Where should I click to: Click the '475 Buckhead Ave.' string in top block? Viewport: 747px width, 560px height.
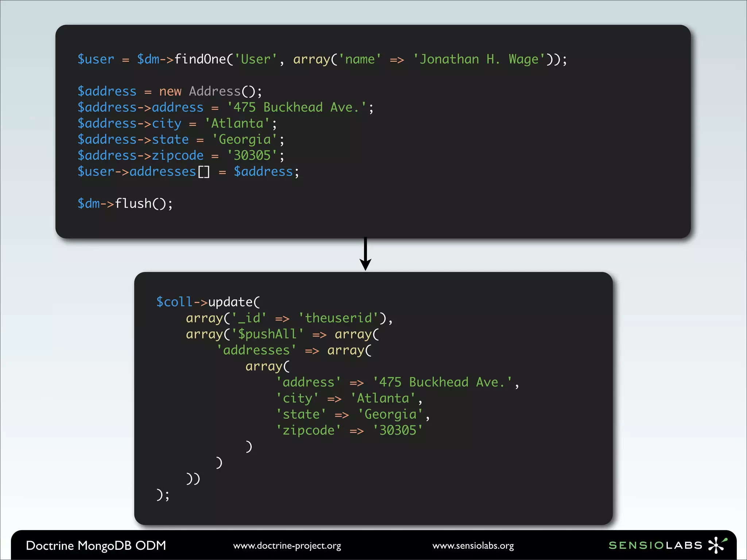296,107
